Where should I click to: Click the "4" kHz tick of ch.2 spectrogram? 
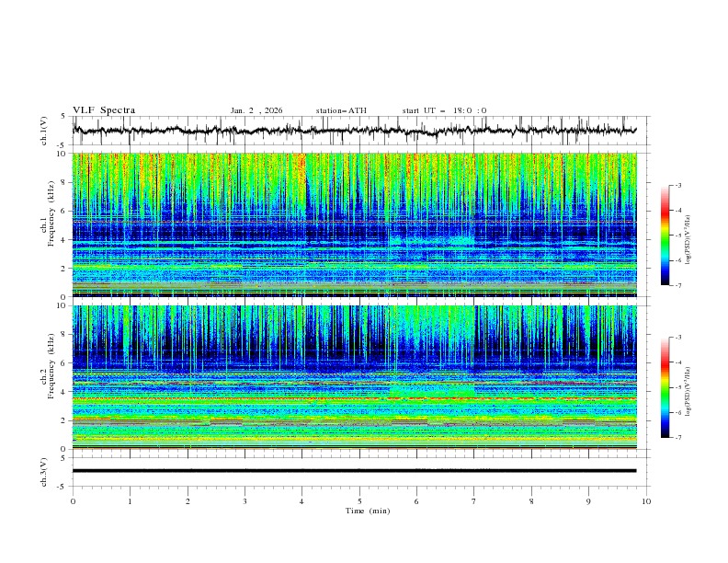(x=64, y=392)
